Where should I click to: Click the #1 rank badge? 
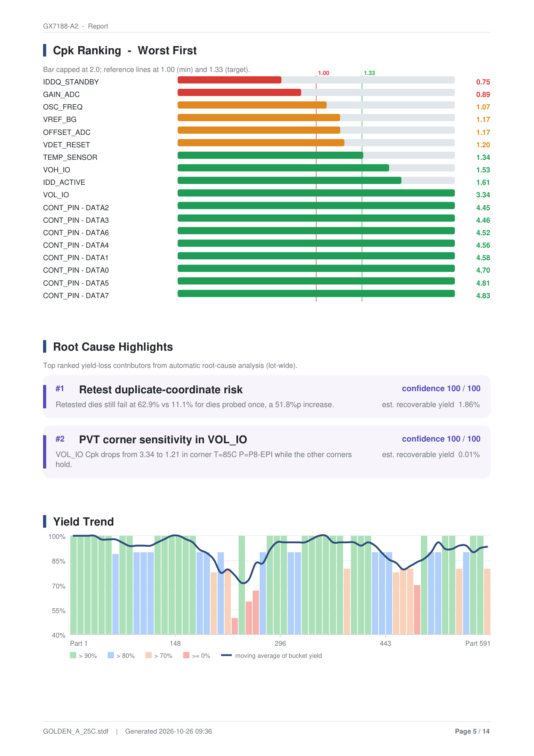(60, 389)
